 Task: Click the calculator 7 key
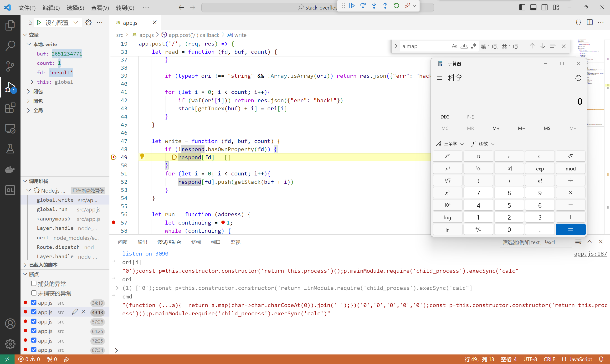click(478, 193)
